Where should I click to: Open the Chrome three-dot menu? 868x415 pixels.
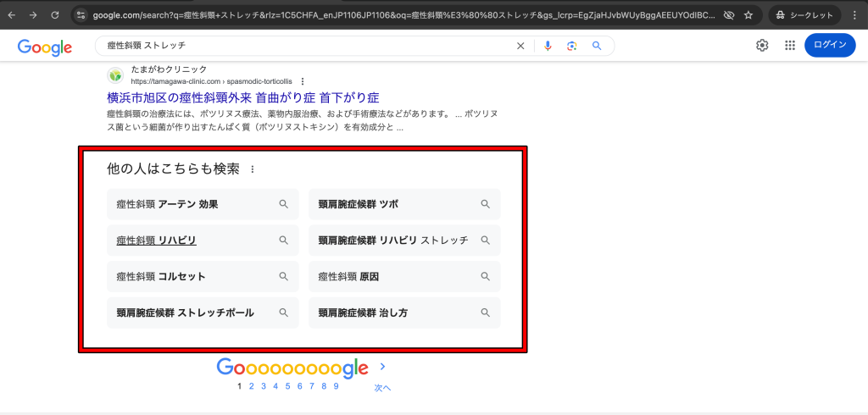click(x=854, y=15)
